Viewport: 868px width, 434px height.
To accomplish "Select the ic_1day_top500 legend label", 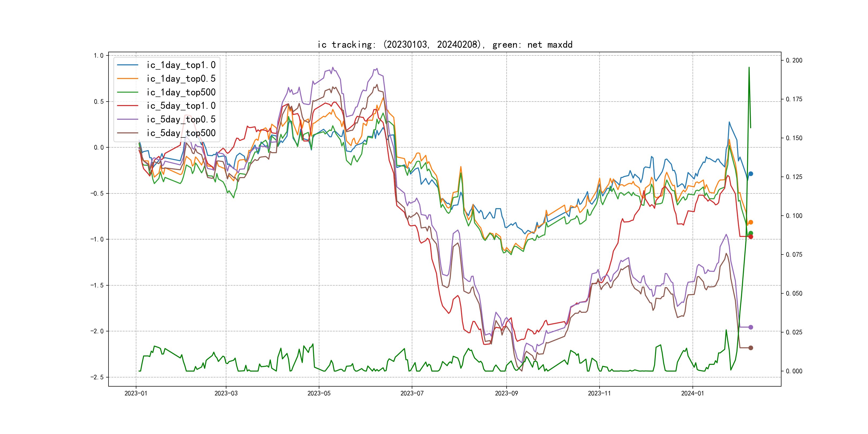I will 181,92.
